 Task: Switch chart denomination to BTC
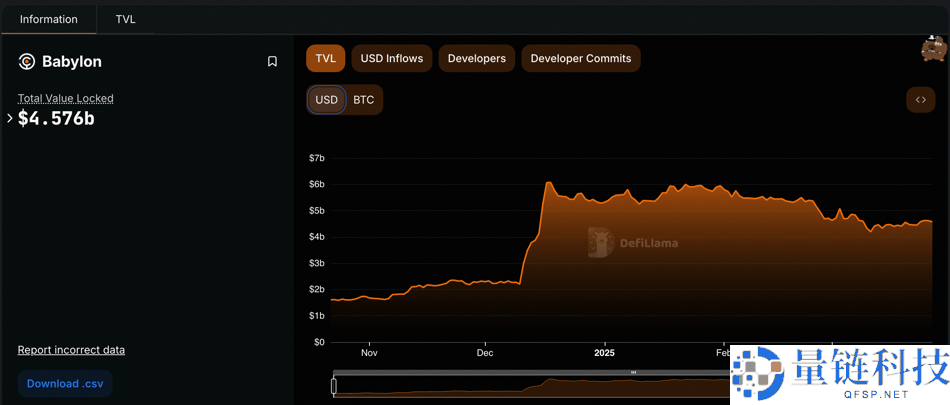pyautogui.click(x=364, y=100)
